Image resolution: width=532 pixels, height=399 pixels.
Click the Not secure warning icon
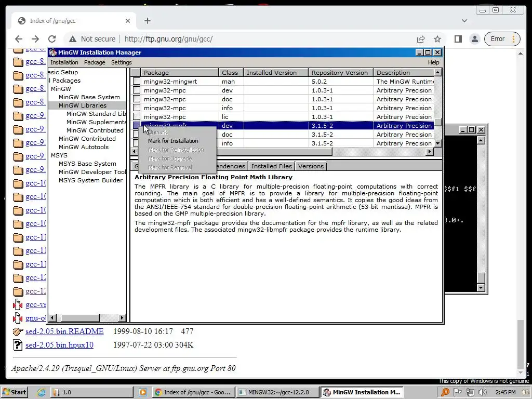tap(73, 39)
